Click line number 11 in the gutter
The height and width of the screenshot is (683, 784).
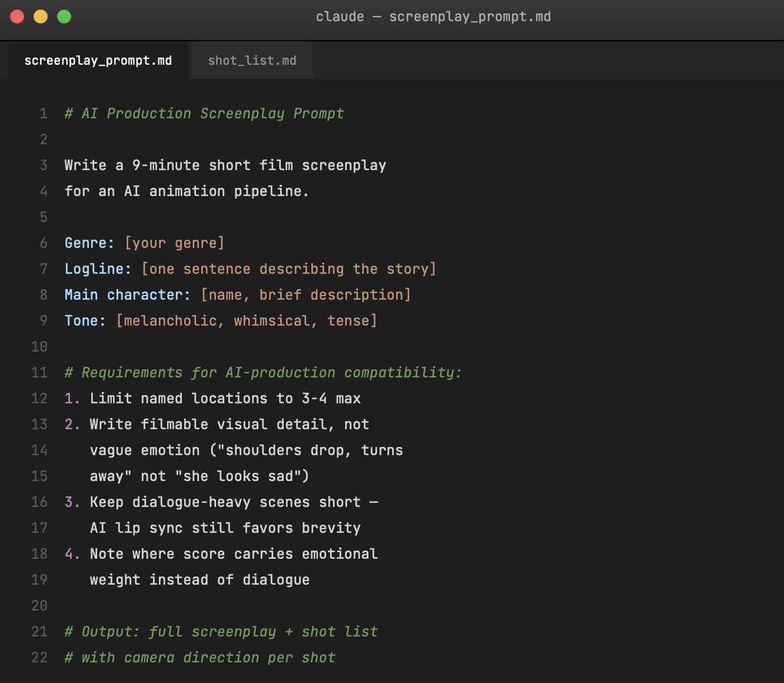coord(39,373)
